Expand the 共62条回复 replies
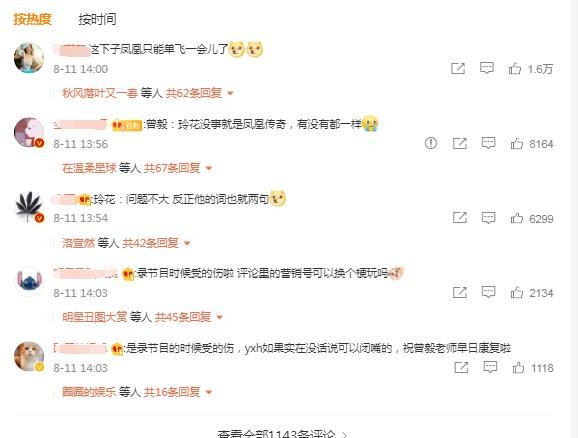 (199, 93)
